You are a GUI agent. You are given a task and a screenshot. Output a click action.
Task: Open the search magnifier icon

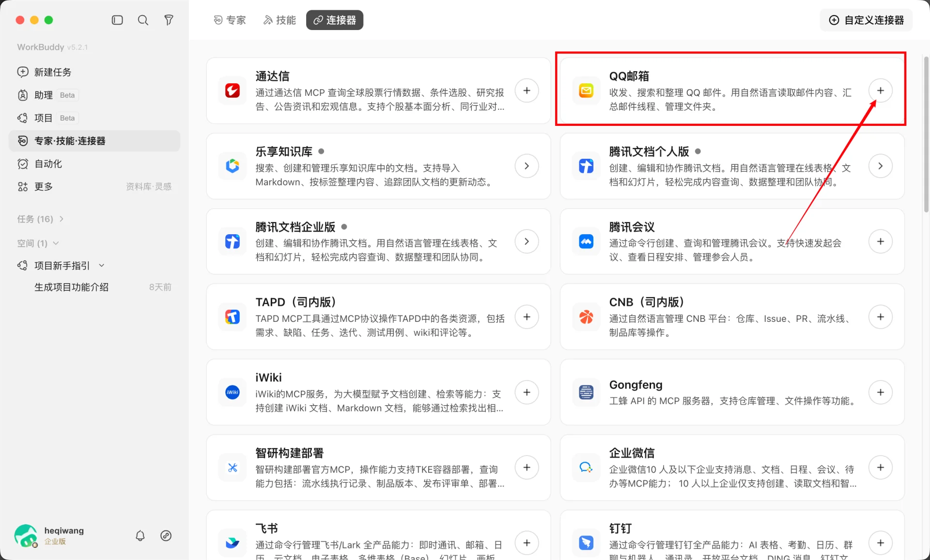tap(143, 20)
